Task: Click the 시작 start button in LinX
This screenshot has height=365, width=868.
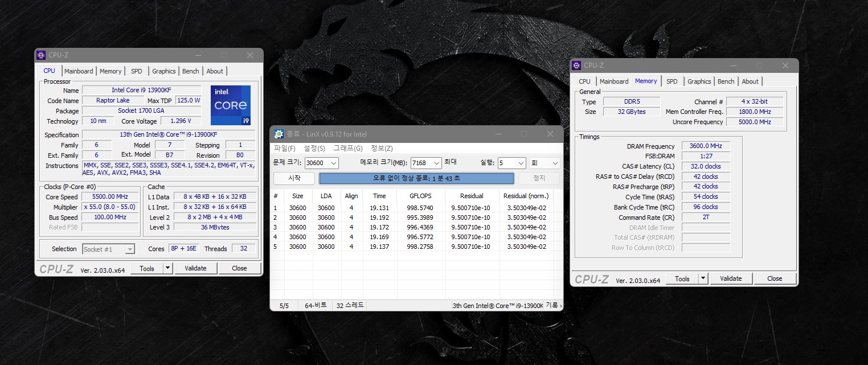Action: tap(294, 178)
